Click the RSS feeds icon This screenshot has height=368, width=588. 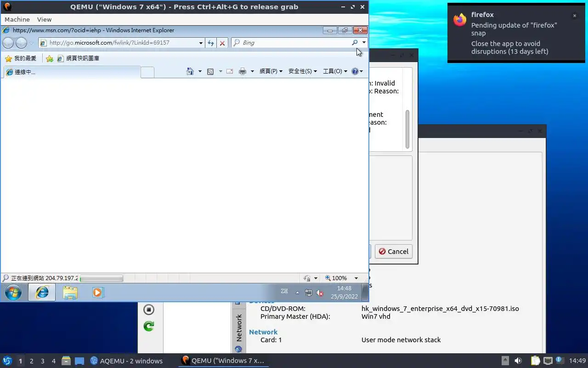tap(210, 71)
